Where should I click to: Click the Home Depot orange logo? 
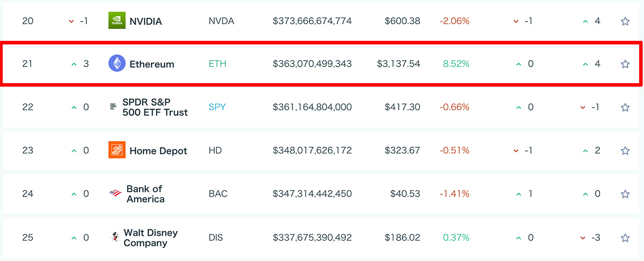tap(117, 150)
